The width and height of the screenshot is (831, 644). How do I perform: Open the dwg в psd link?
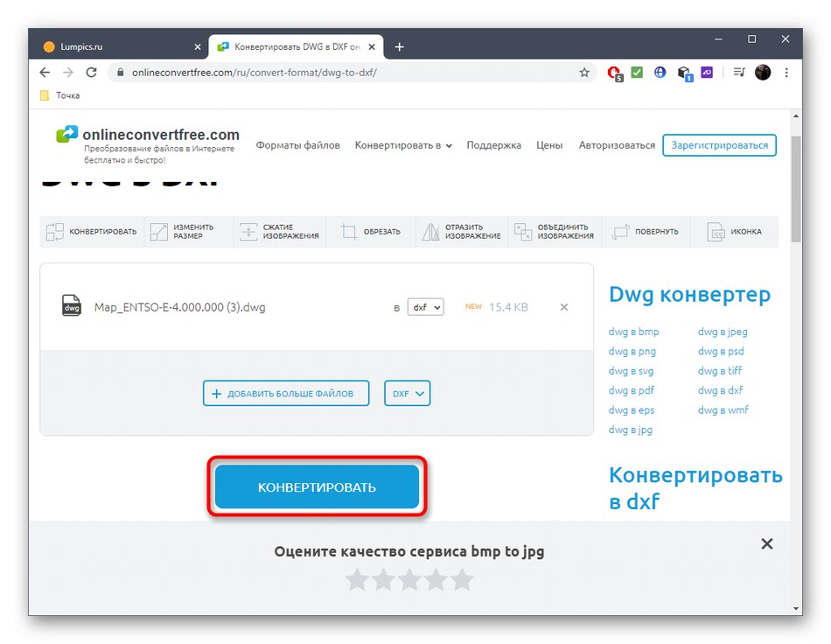point(721,352)
